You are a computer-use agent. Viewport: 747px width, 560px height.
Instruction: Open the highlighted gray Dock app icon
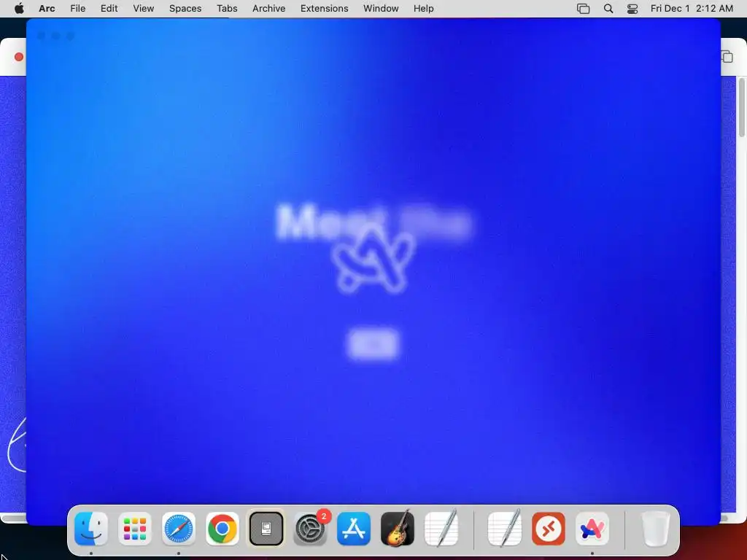(x=266, y=529)
